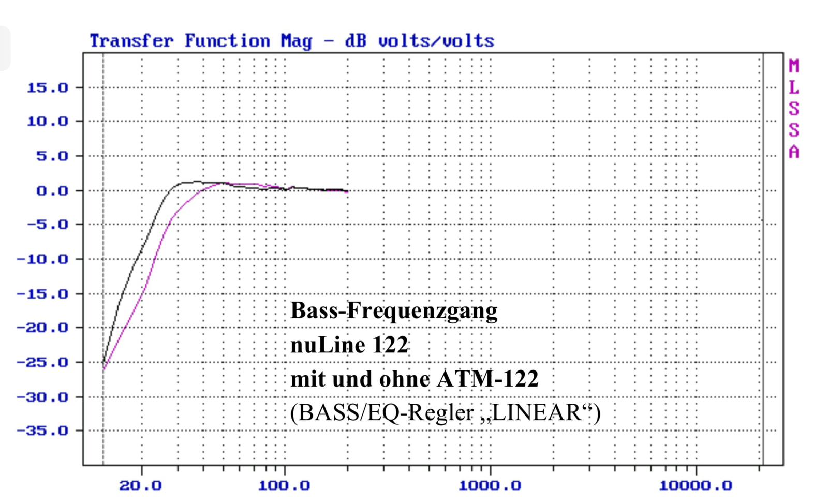The height and width of the screenshot is (504, 828).
Task: Select the -20.0 y-axis label
Action: coord(43,328)
